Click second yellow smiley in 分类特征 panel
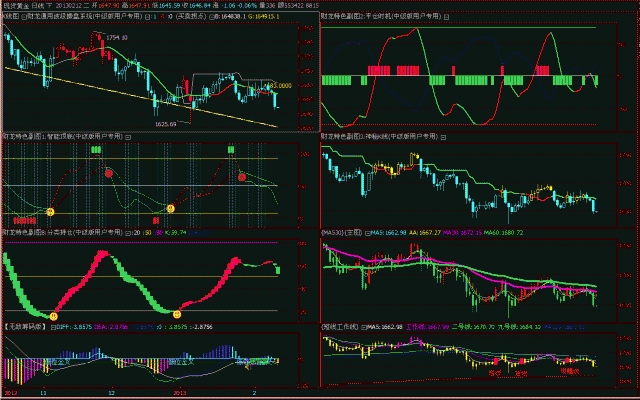This screenshot has height=400, width=640. point(177,314)
